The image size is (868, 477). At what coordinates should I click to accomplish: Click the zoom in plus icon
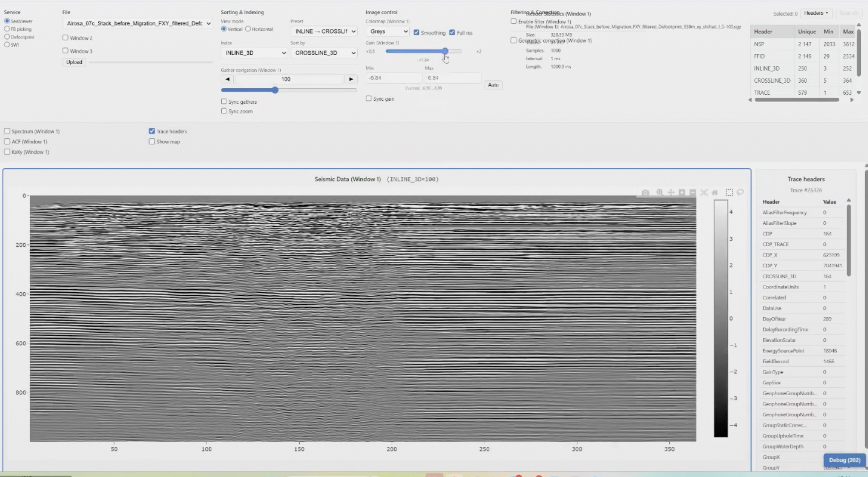point(682,193)
